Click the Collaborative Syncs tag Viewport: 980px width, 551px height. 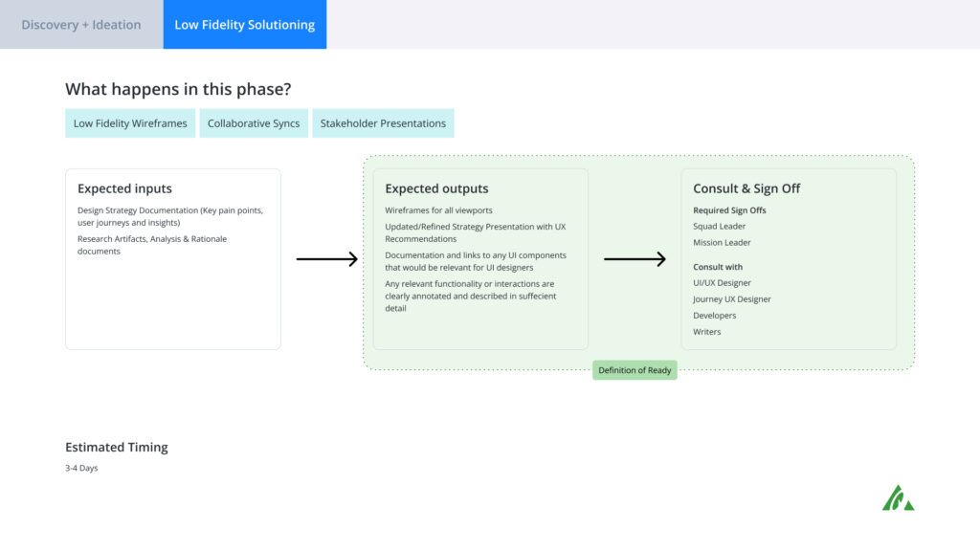tap(253, 123)
